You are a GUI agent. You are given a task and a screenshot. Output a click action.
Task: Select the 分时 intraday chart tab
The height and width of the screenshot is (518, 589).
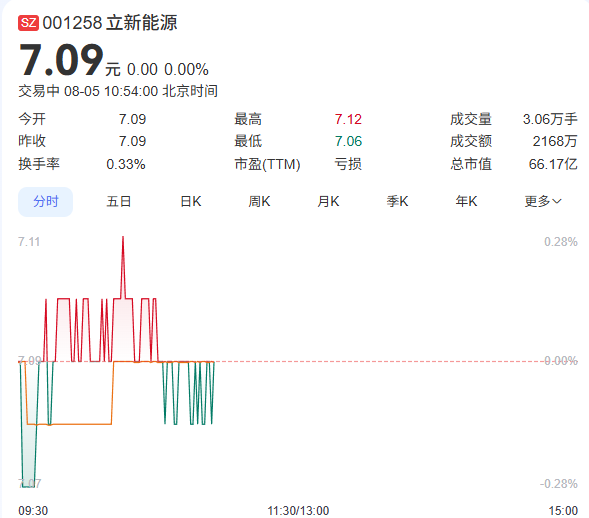pos(45,202)
